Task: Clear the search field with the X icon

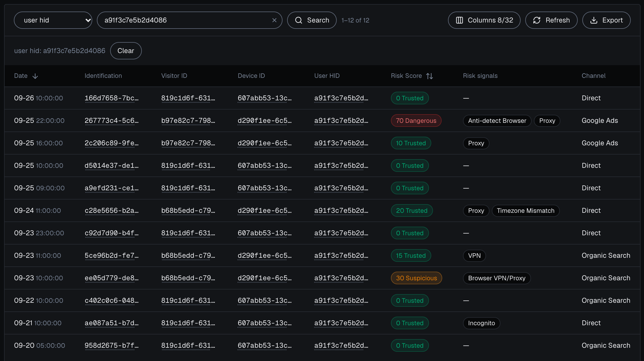Action: 274,20
